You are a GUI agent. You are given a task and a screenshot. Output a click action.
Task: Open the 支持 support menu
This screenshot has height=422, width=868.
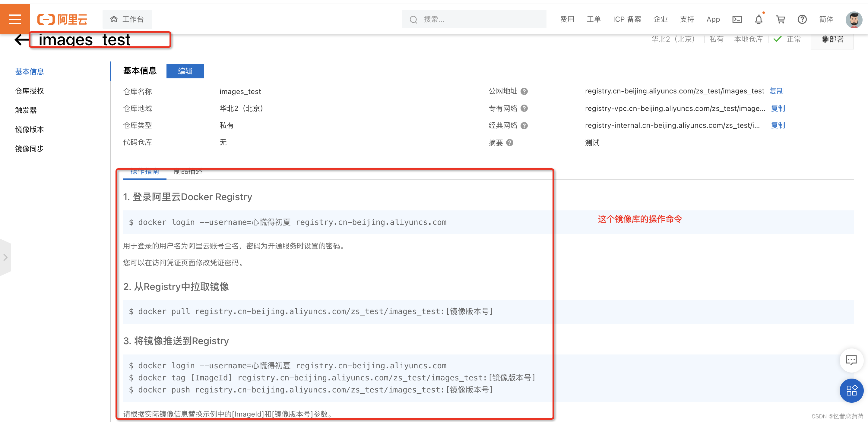(x=687, y=19)
